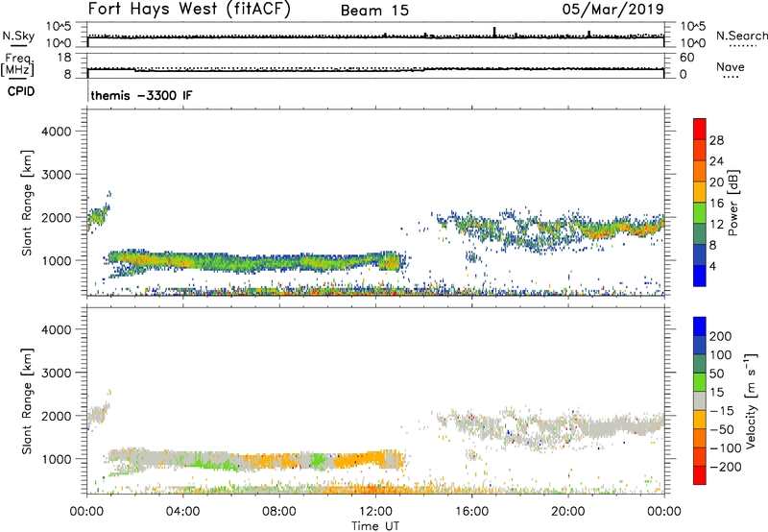Viewport: 768px width, 532px height.
Task: Click the '-15' velocity colorbar value
Action: [x=722, y=410]
